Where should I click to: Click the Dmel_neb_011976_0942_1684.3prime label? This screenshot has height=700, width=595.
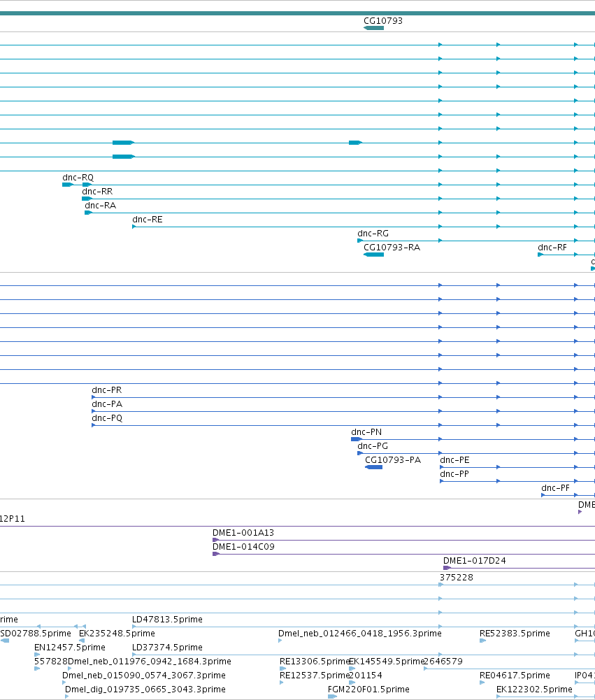(x=150, y=661)
